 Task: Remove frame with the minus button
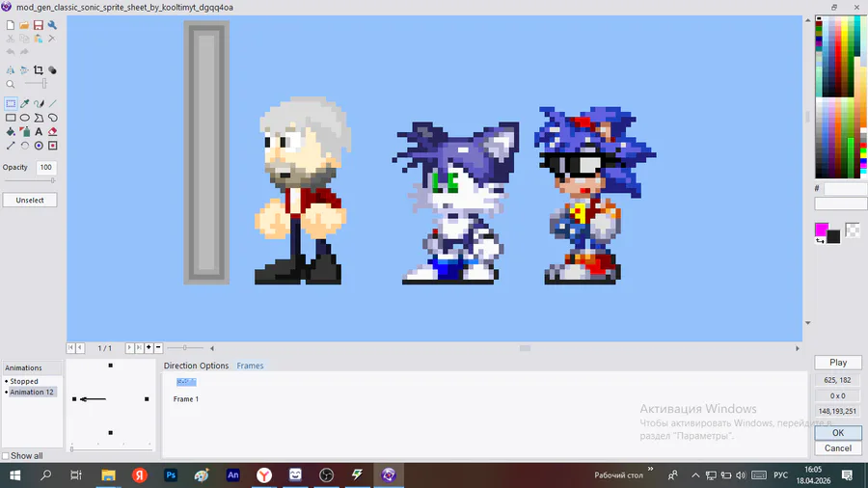158,348
